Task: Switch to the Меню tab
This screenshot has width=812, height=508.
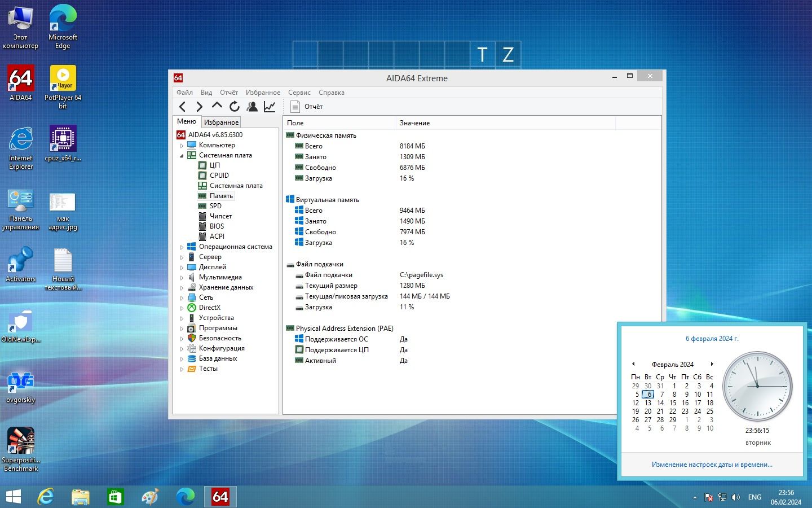Action: tap(187, 121)
